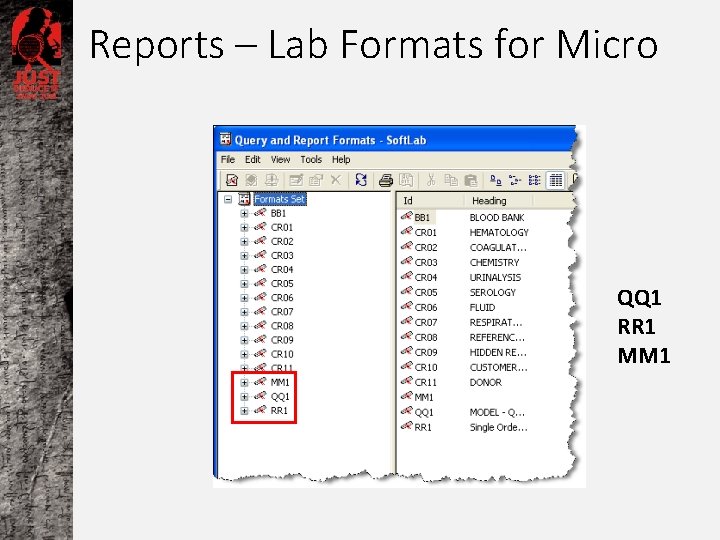Click the Refresh toolbar icon

(x=361, y=180)
